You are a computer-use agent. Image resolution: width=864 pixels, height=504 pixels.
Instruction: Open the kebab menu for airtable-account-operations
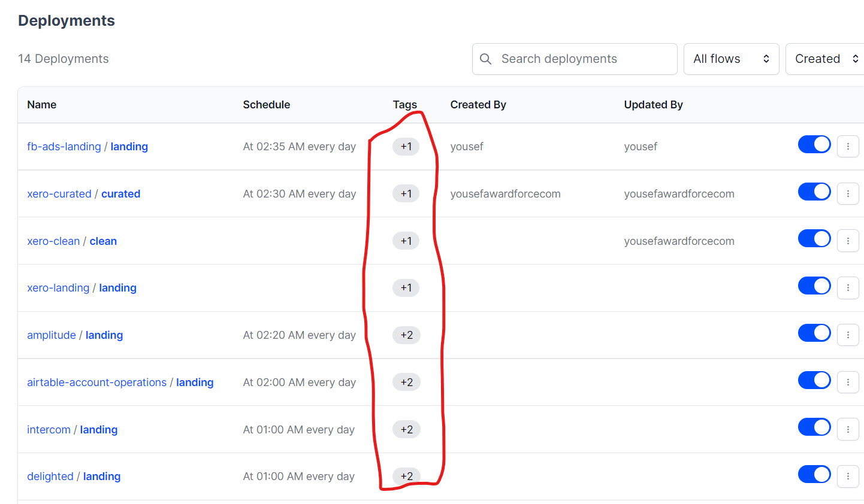point(848,382)
